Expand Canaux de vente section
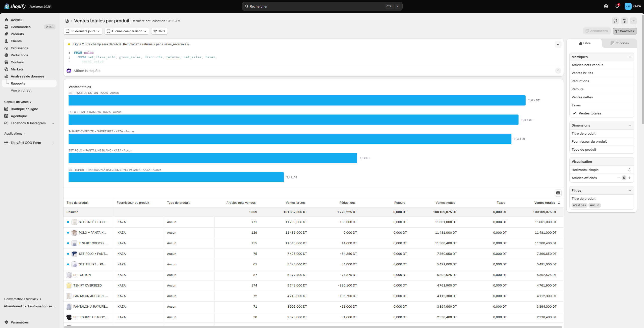 pos(18,102)
